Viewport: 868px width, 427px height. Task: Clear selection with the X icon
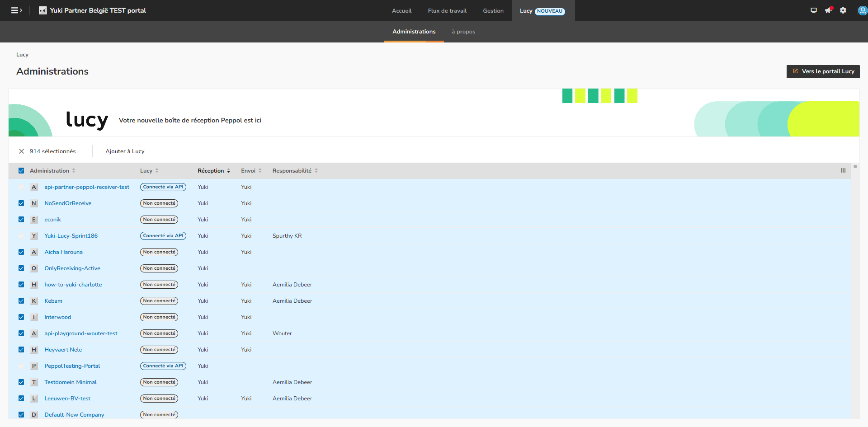pyautogui.click(x=21, y=151)
